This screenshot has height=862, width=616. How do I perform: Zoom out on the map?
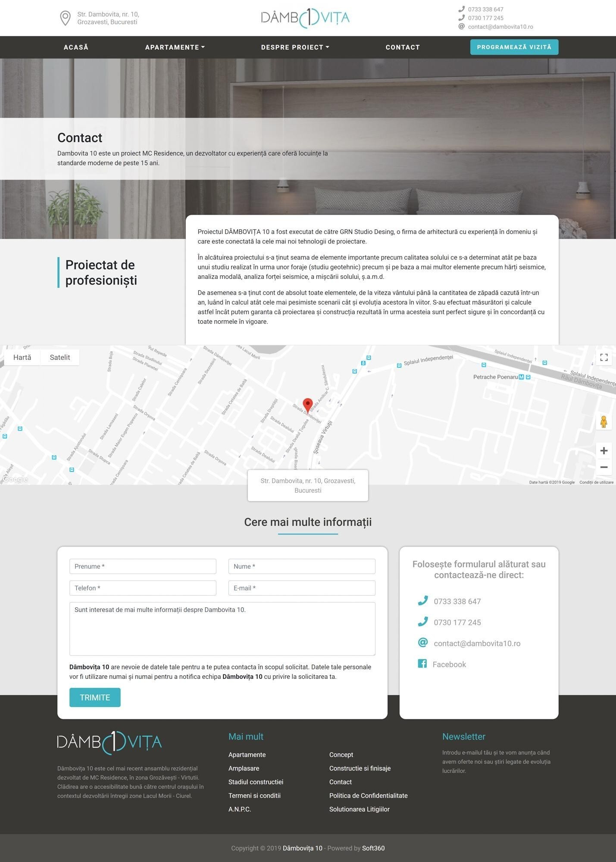pos(603,467)
